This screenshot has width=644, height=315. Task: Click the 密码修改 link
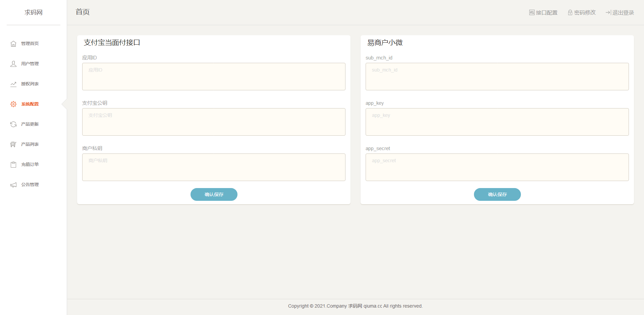tap(582, 12)
